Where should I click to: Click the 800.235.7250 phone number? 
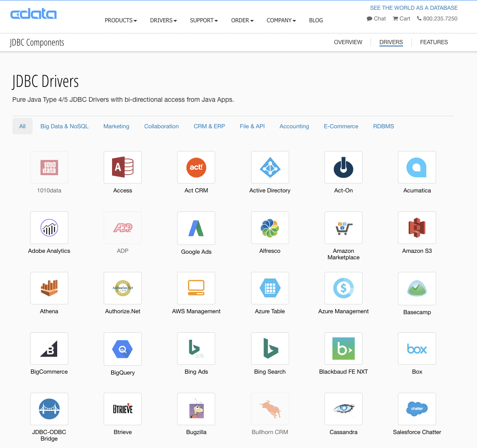click(437, 19)
